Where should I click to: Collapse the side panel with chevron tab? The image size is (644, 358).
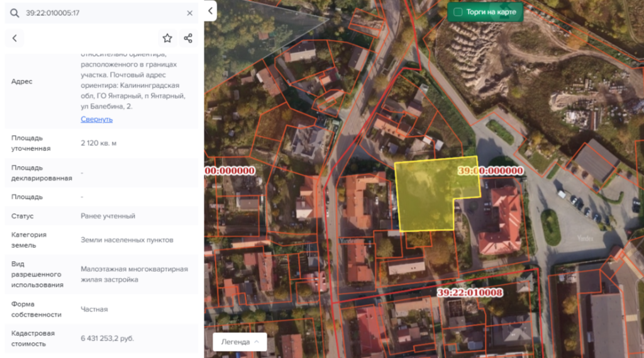pos(210,10)
